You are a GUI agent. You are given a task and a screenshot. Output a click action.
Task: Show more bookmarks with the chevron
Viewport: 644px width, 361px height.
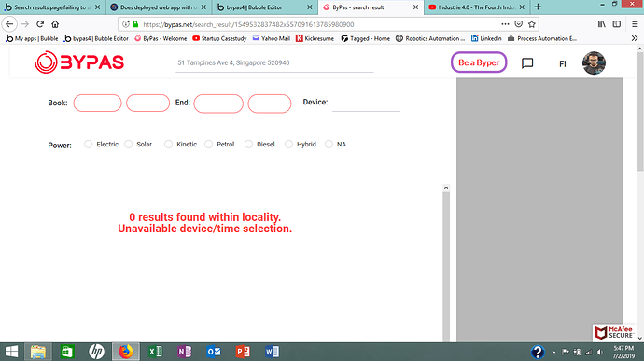(x=635, y=38)
